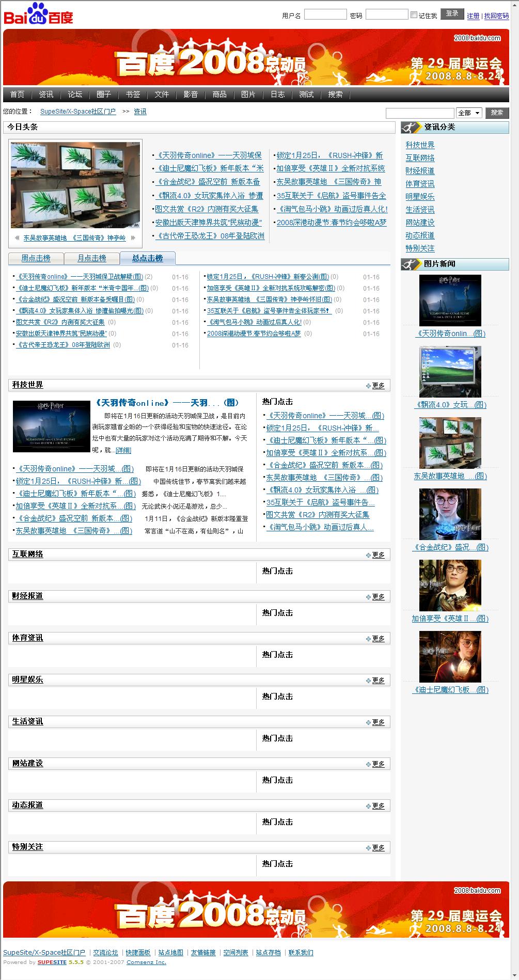Open 特别关注 in the category sidebar
Image resolution: width=519 pixels, height=980 pixels.
(420, 248)
